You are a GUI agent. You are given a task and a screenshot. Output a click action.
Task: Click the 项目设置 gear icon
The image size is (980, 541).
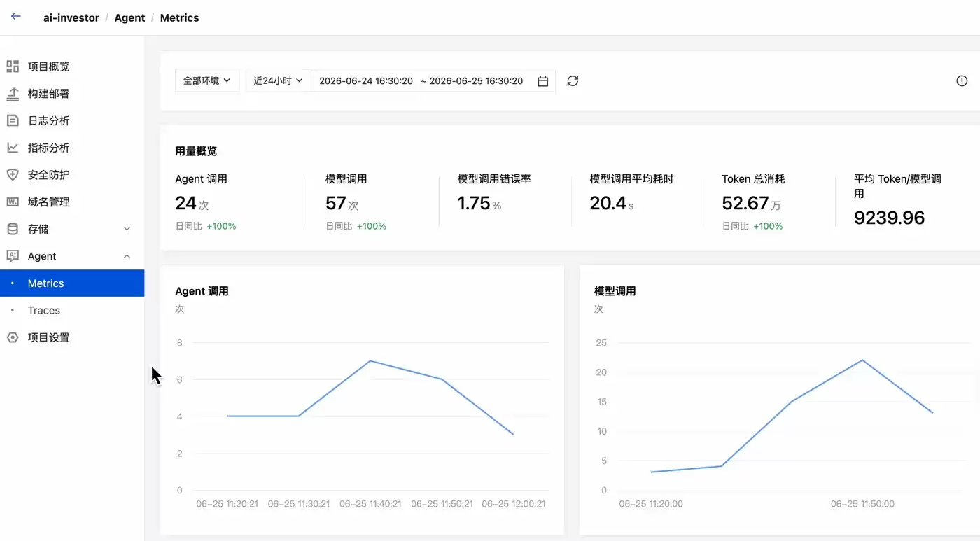[13, 337]
